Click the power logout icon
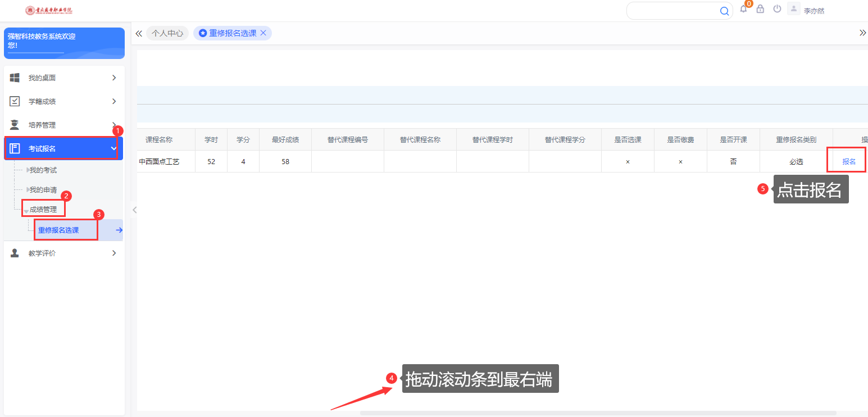Image resolution: width=868 pixels, height=417 pixels. [777, 9]
